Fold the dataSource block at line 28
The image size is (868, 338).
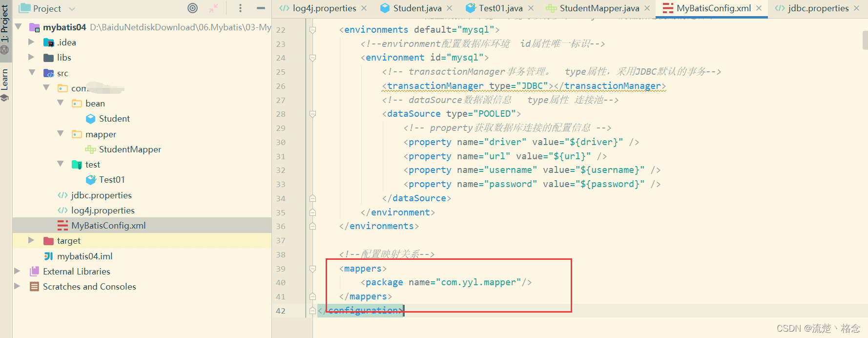312,114
